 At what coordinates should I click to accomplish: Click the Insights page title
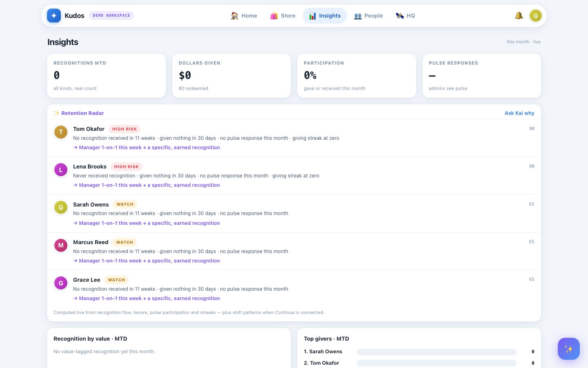63,42
